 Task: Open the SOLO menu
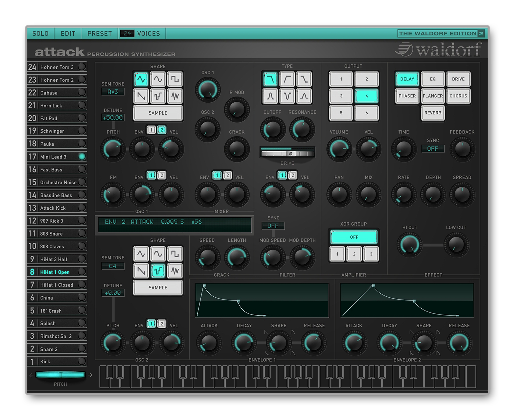click(41, 33)
